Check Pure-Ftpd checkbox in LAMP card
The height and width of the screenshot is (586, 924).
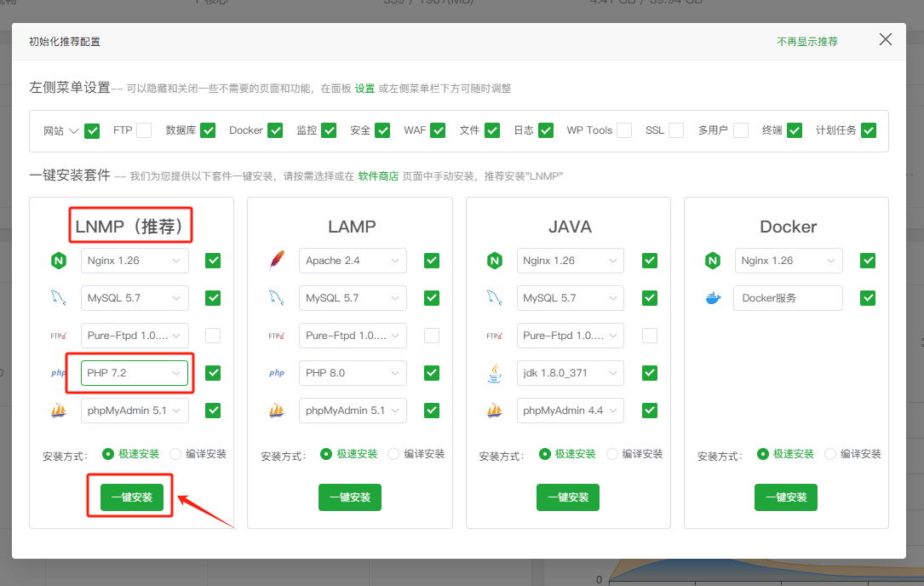click(x=432, y=336)
